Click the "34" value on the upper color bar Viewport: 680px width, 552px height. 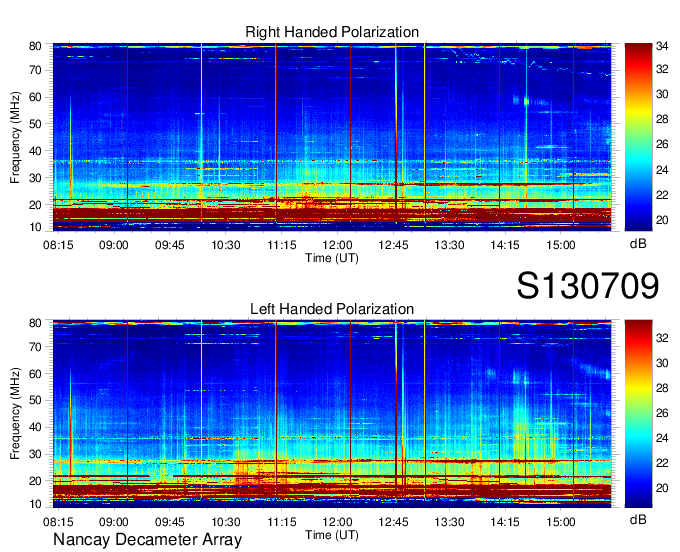pyautogui.click(x=662, y=46)
